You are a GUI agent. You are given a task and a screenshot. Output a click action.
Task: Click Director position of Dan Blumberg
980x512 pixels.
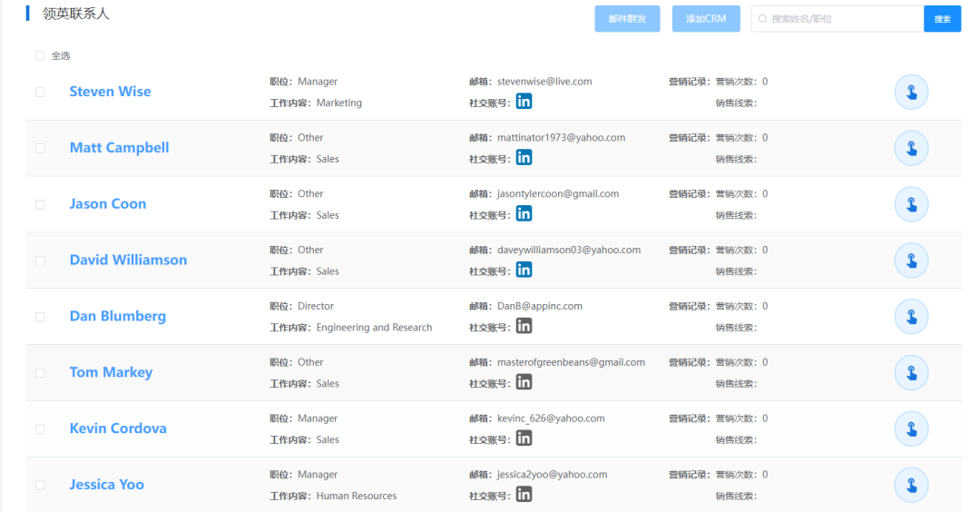316,306
